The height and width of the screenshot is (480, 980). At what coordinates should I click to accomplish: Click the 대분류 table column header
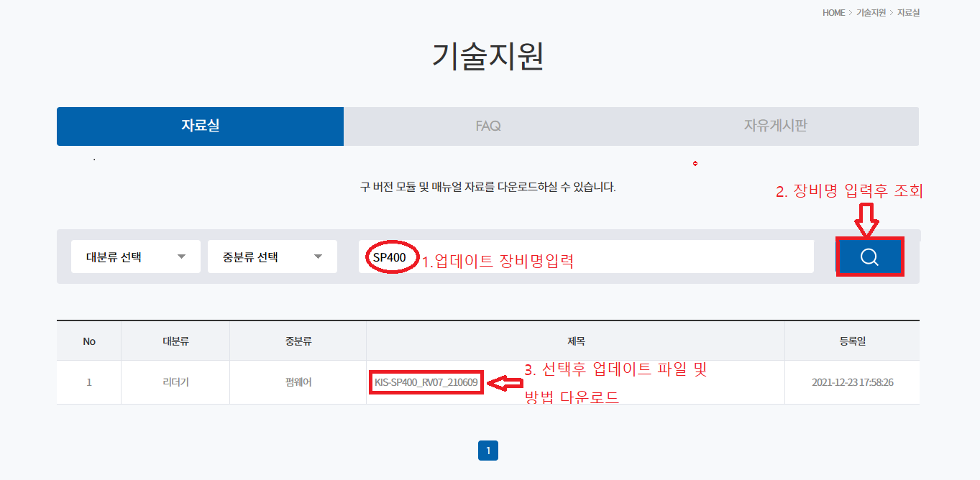point(175,341)
